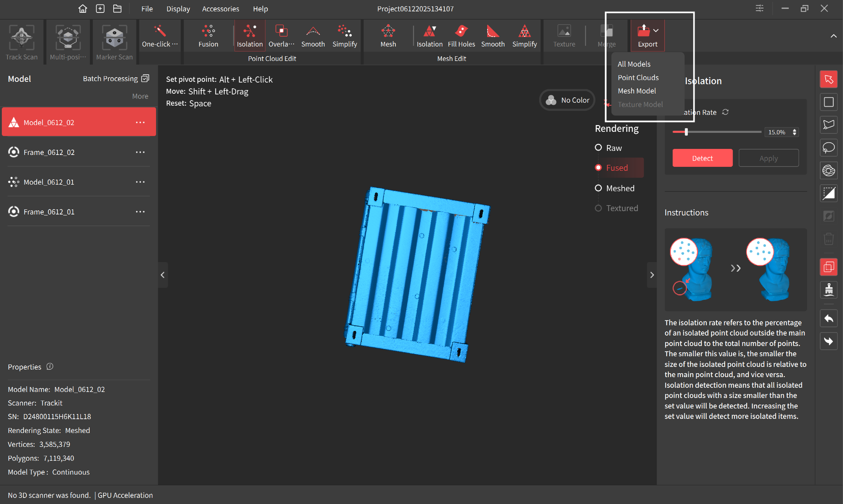Step isolation rate value spinner
This screenshot has height=504, width=843.
point(794,132)
